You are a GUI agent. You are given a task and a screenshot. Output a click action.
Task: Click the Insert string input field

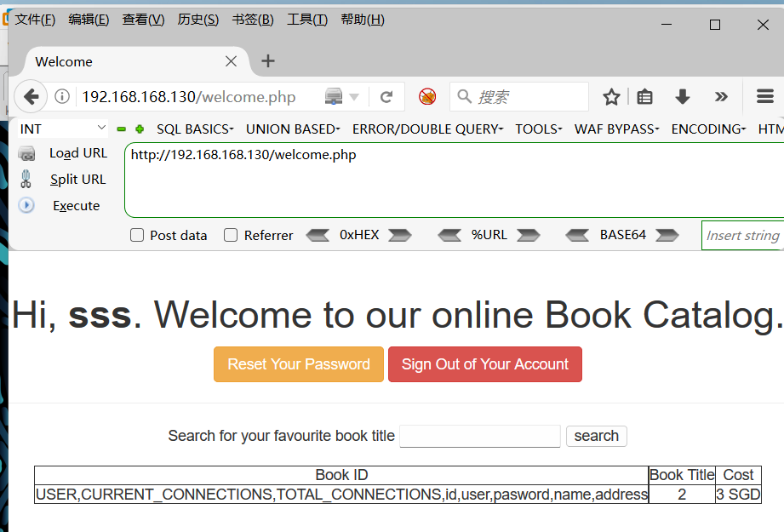[742, 235]
